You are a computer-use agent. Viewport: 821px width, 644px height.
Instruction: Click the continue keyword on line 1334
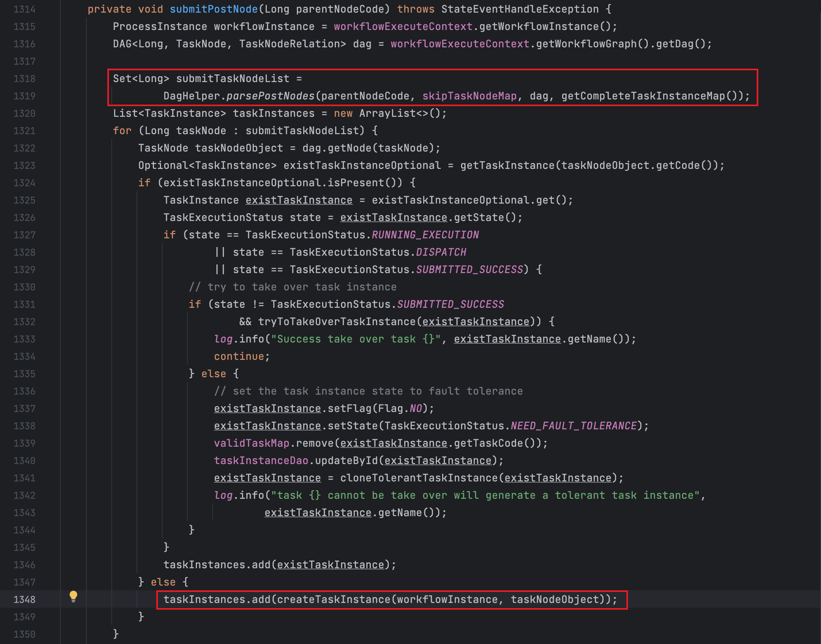coord(239,356)
